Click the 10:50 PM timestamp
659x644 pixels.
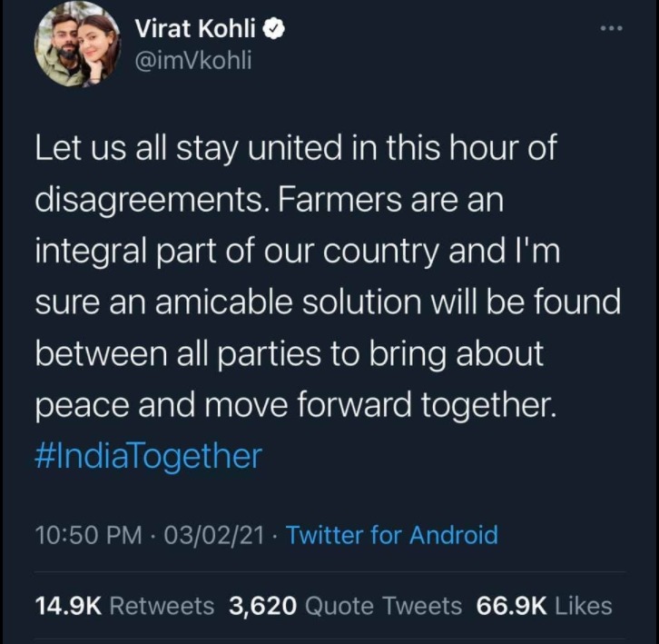pos(88,535)
